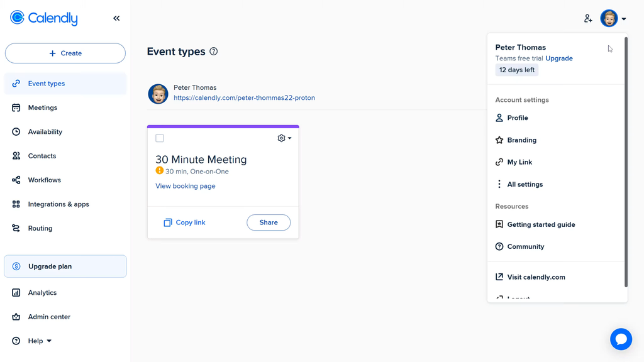Screen dimensions: 644x362
Task: Open All settings in account menu
Action: [x=525, y=185]
